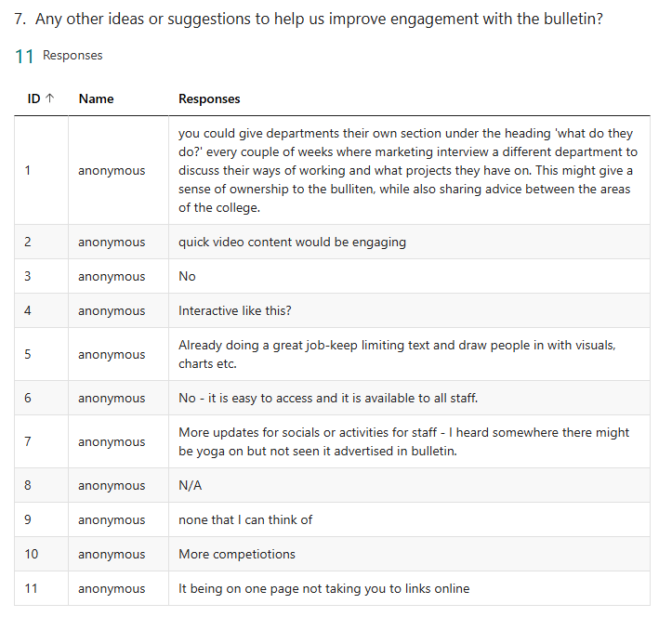Viewport: 672px width, 617px height.
Task: Click the Responses column header
Action: tap(209, 98)
